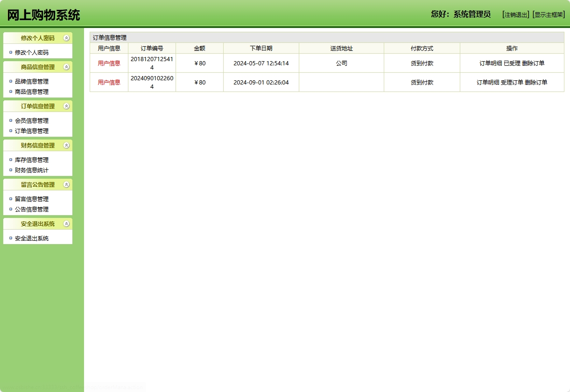Click the 公司 delivery address cell
Screen dimensions: 570x392
342,63
